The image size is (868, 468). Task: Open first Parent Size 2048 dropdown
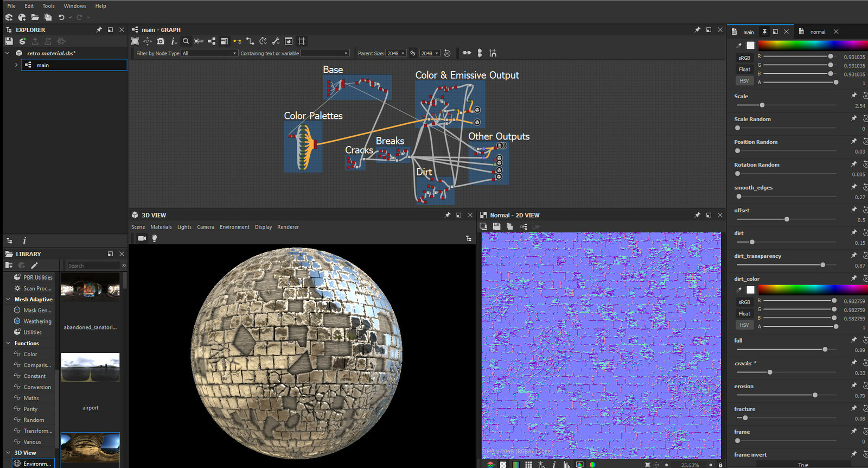click(396, 53)
